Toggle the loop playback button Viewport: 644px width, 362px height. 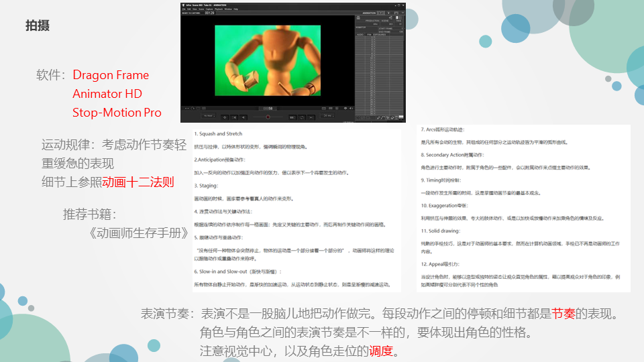point(302,117)
